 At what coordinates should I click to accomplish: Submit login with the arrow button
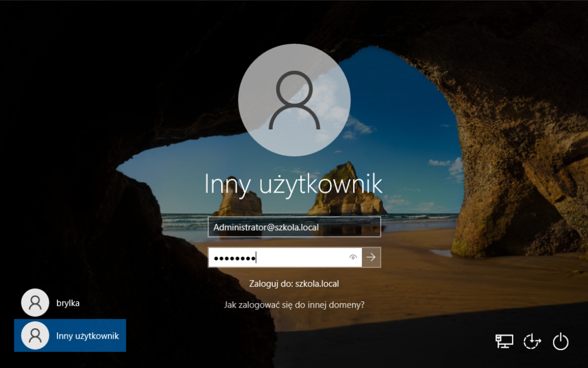pyautogui.click(x=372, y=257)
